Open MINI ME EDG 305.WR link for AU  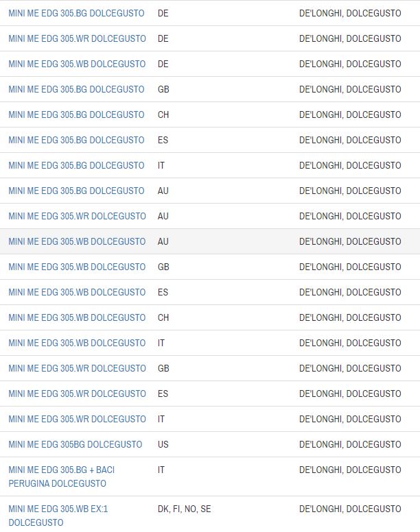77,216
